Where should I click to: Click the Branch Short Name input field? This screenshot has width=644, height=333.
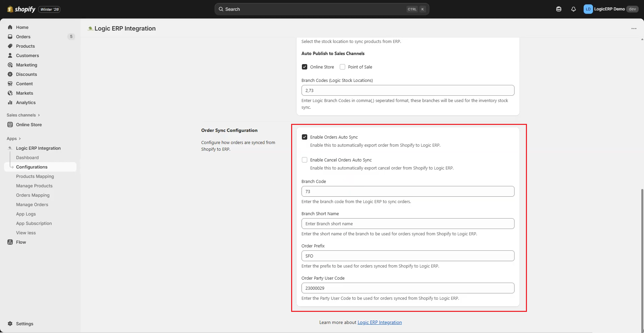pyautogui.click(x=408, y=224)
